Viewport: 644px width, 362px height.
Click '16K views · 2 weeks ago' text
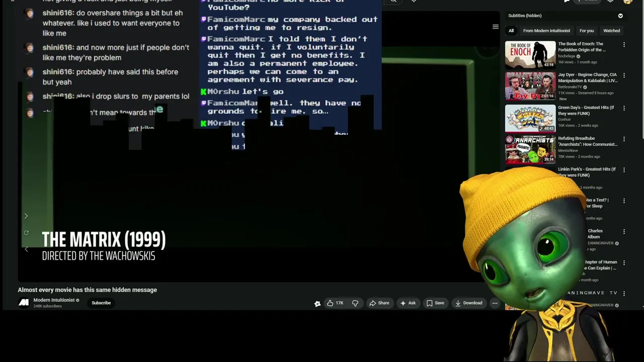(578, 126)
